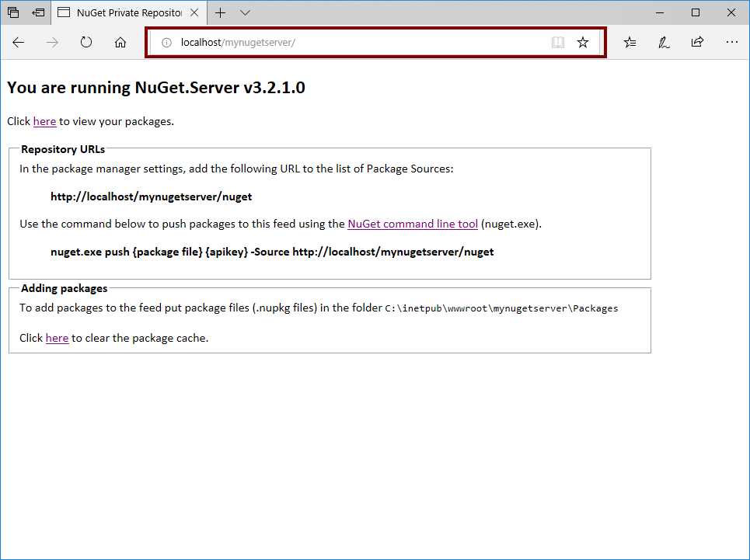750x560 pixels.
Task: Share this page
Action: coord(697,43)
